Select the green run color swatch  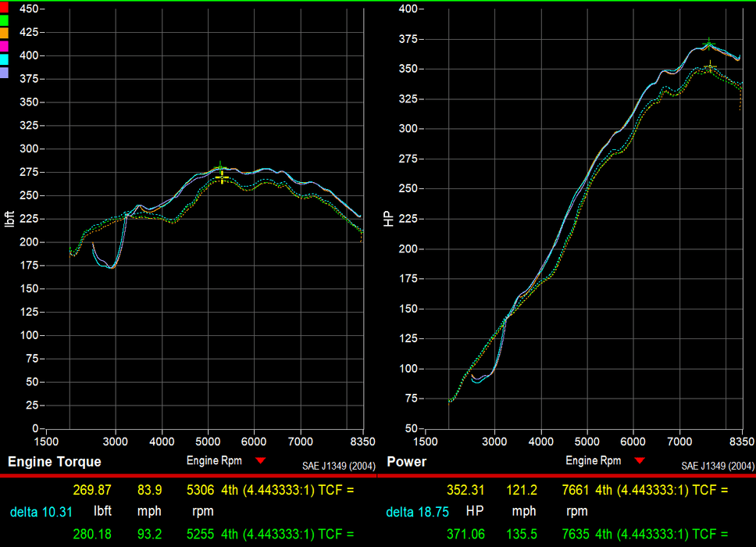point(4,20)
